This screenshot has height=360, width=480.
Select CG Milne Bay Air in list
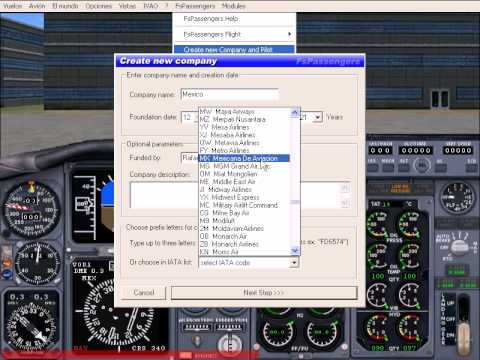point(245,213)
